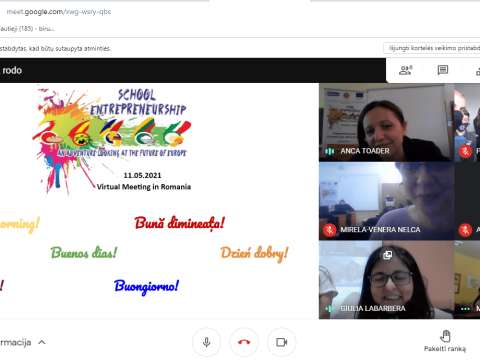Open the chat messages icon
Image resolution: width=480 pixels, height=360 pixels.
[443, 70]
